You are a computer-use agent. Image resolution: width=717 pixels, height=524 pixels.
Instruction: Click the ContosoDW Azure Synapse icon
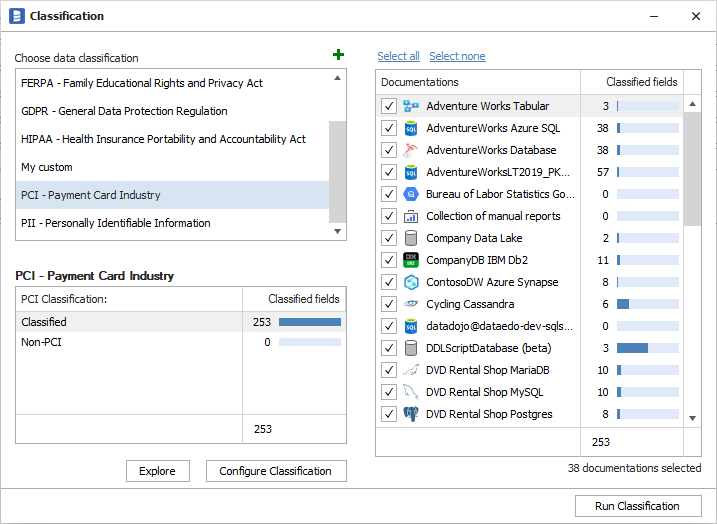[x=410, y=282]
